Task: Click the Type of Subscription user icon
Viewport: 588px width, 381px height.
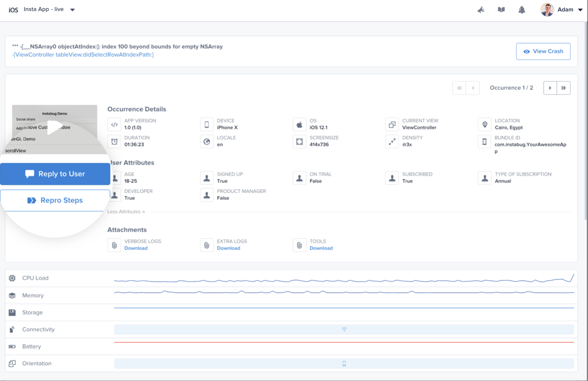Action: 485,178
